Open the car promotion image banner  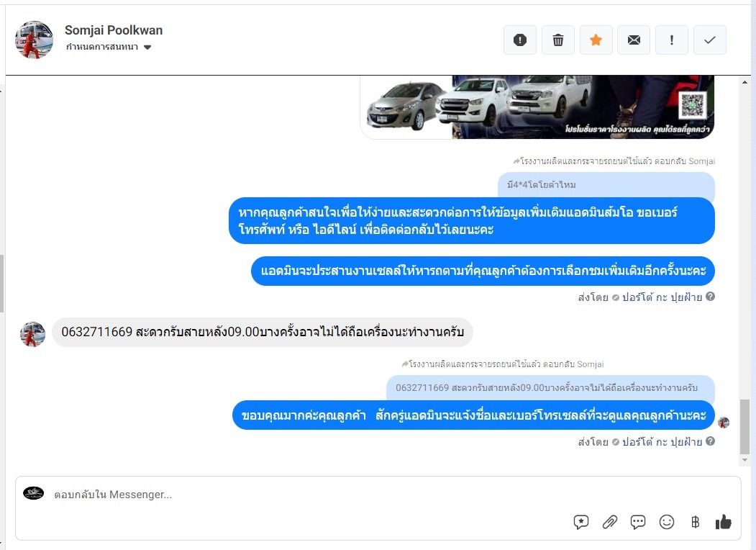pos(537,107)
